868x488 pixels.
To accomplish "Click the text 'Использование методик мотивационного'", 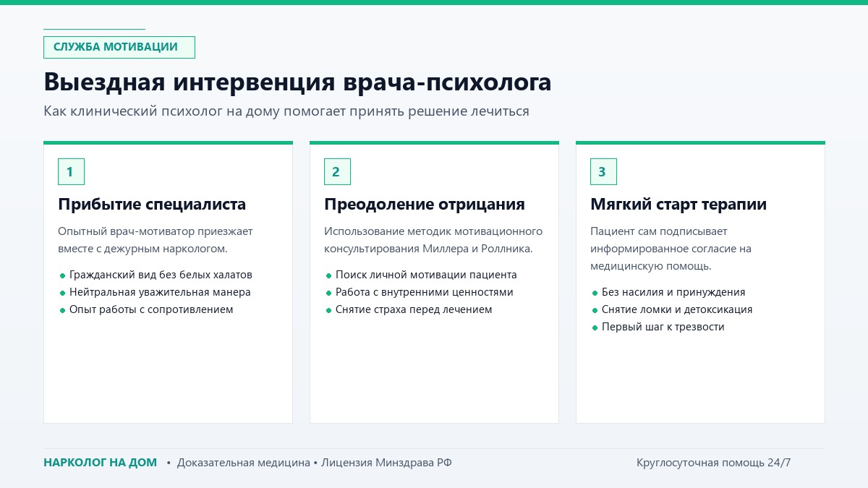I will pos(433,231).
